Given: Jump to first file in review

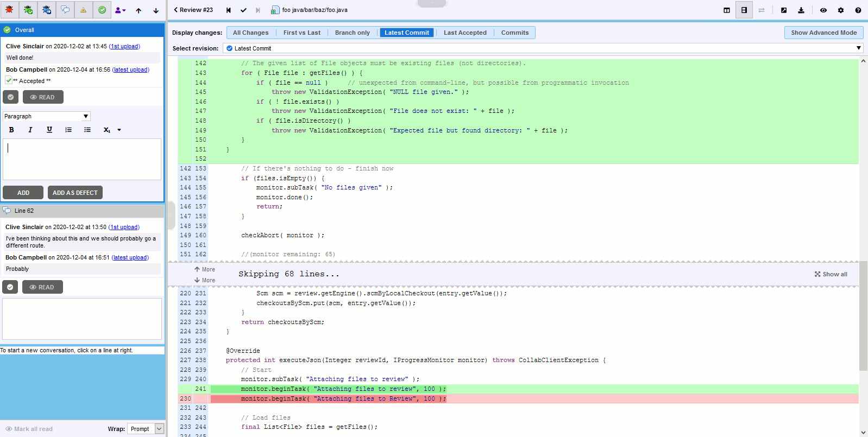Looking at the screenshot, I should click(229, 10).
